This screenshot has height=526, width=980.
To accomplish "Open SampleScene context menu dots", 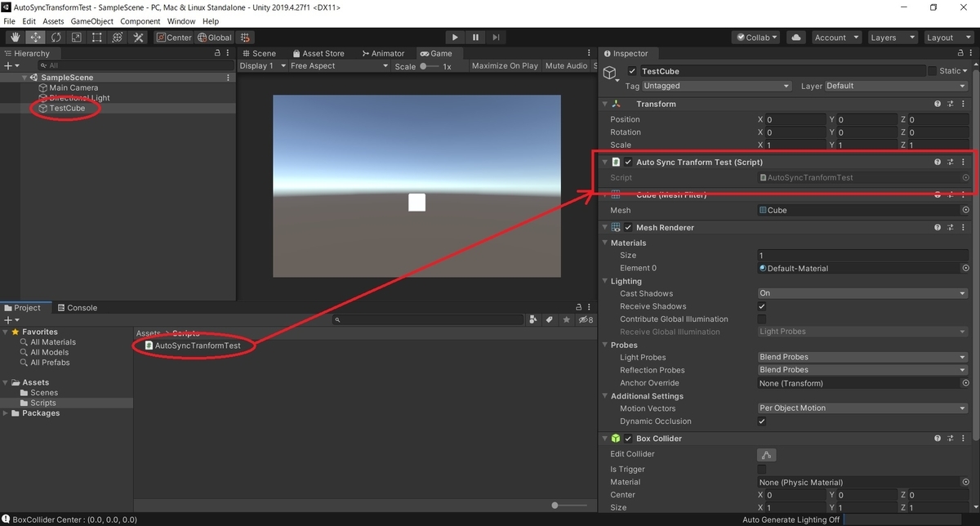I will coord(229,78).
